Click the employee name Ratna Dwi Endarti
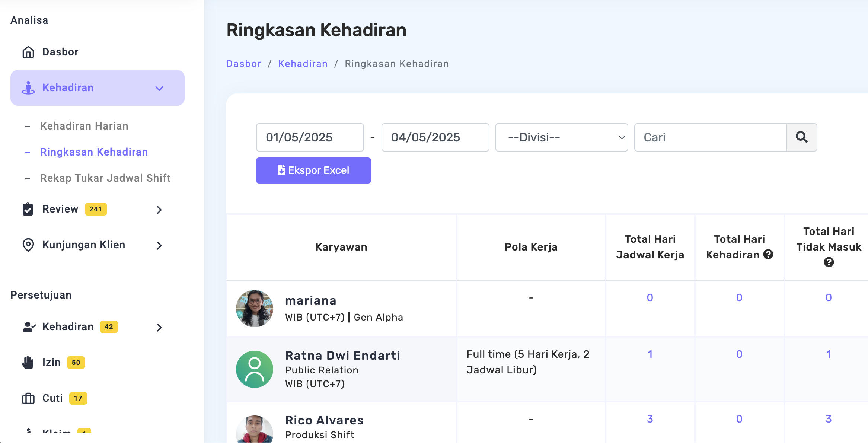Viewport: 868px width, 443px height. click(x=342, y=356)
